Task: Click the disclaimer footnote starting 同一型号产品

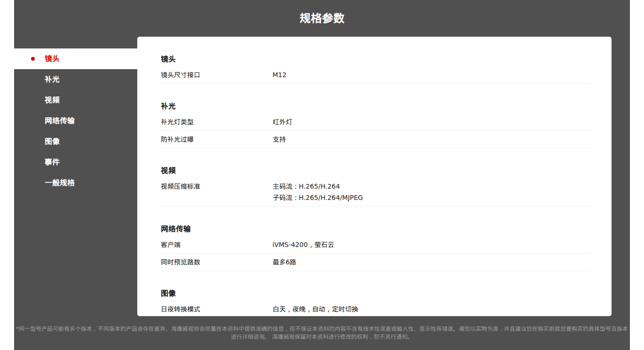Action: (322, 333)
